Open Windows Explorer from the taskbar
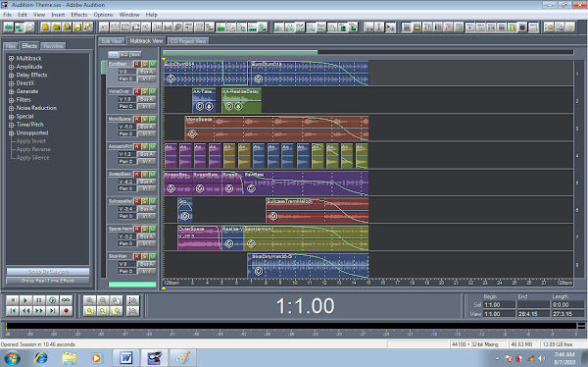Viewport: 588px width, 367px height. (x=69, y=358)
